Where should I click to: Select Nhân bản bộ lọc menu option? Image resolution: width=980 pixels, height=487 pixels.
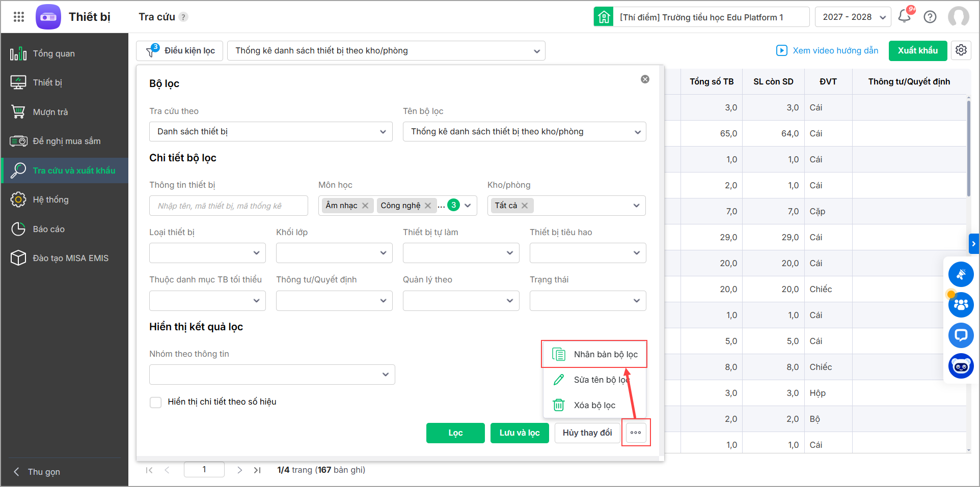pyautogui.click(x=605, y=354)
